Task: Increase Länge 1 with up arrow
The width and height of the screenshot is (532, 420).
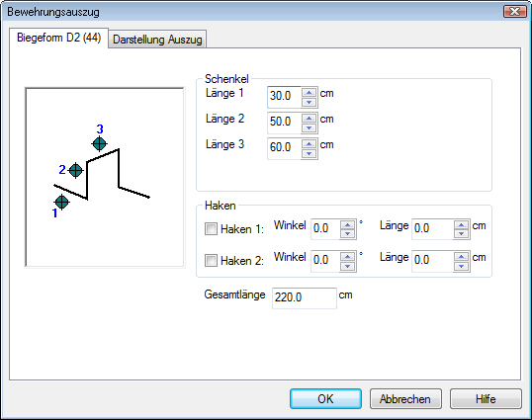Action: point(309,92)
